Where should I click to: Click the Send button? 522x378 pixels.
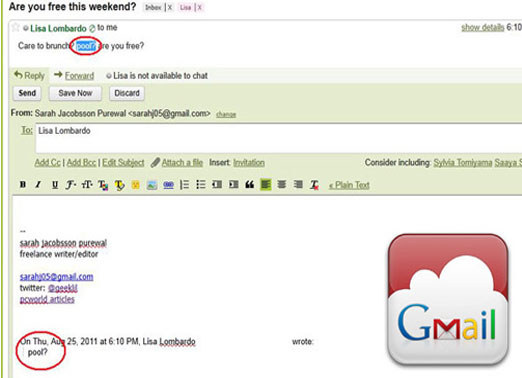tap(27, 93)
